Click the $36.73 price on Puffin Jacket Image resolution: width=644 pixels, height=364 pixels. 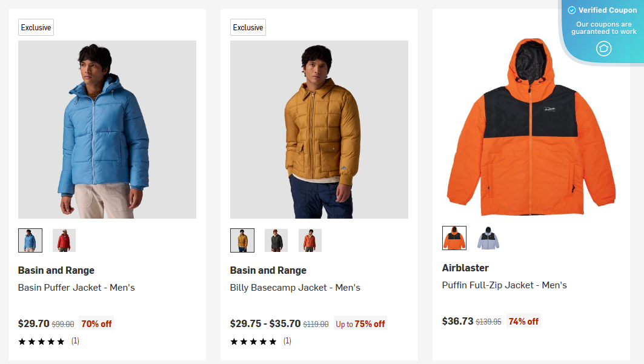pos(457,321)
